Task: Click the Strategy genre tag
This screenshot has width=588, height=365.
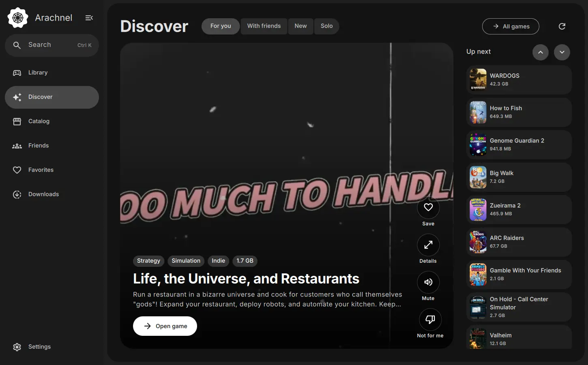Action: click(x=148, y=261)
